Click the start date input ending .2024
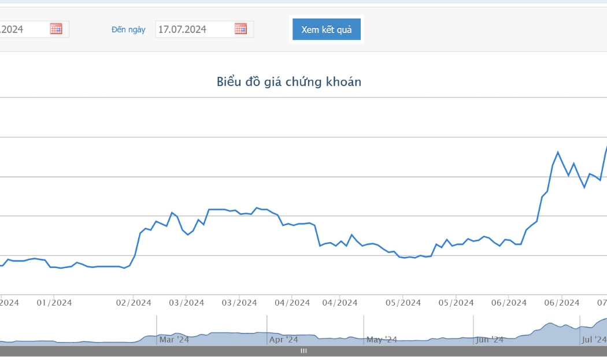The image size is (607, 364). click(x=34, y=29)
